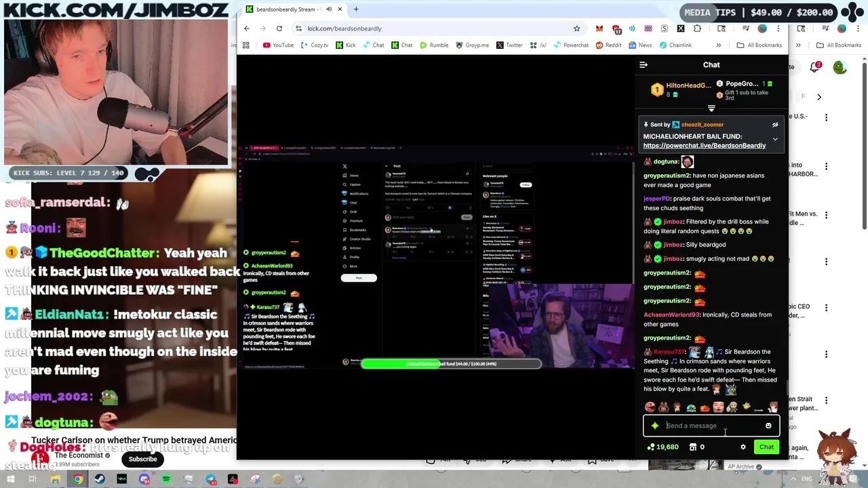
Task: Open the chat shop store icon
Action: [x=693, y=447]
